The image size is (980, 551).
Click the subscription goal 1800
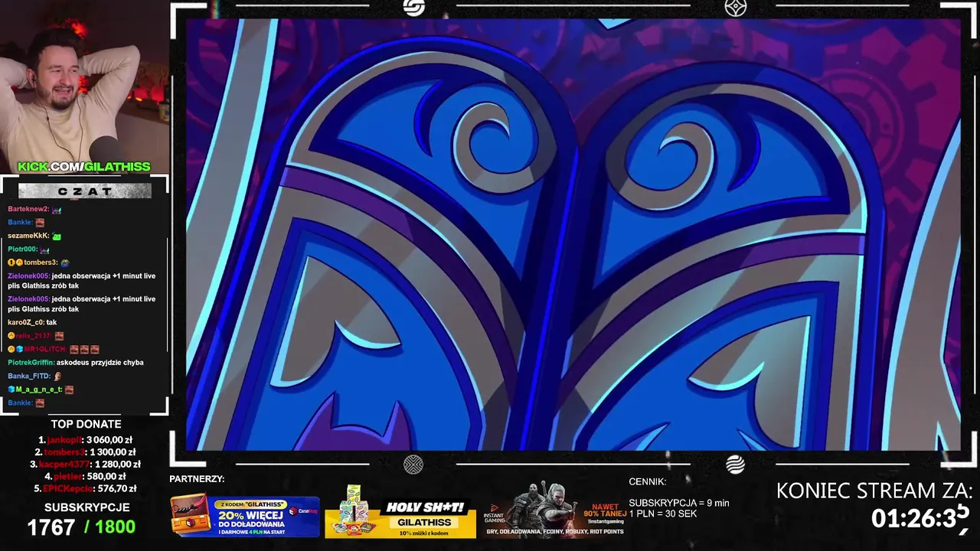click(115, 527)
